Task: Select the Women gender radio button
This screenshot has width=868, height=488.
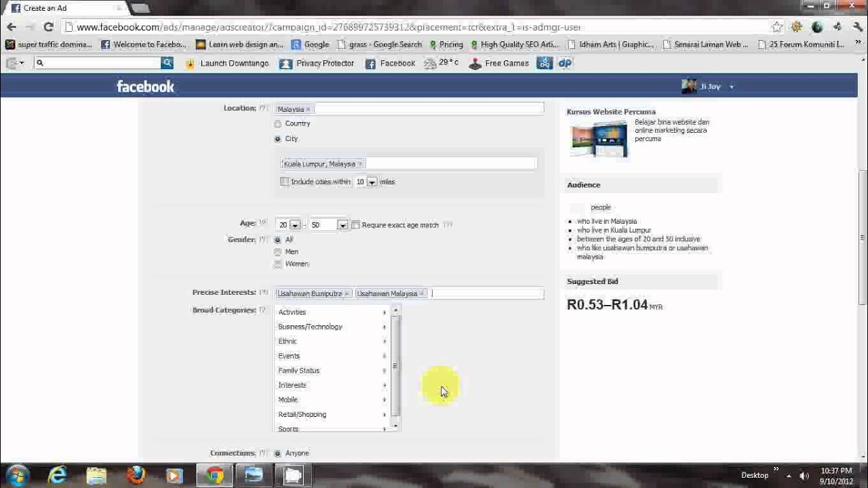Action: pyautogui.click(x=277, y=264)
